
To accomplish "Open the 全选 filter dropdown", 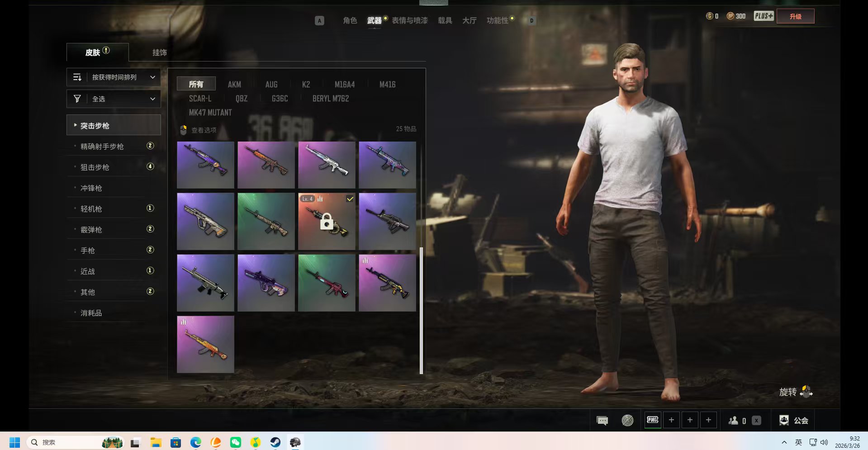I will (114, 99).
